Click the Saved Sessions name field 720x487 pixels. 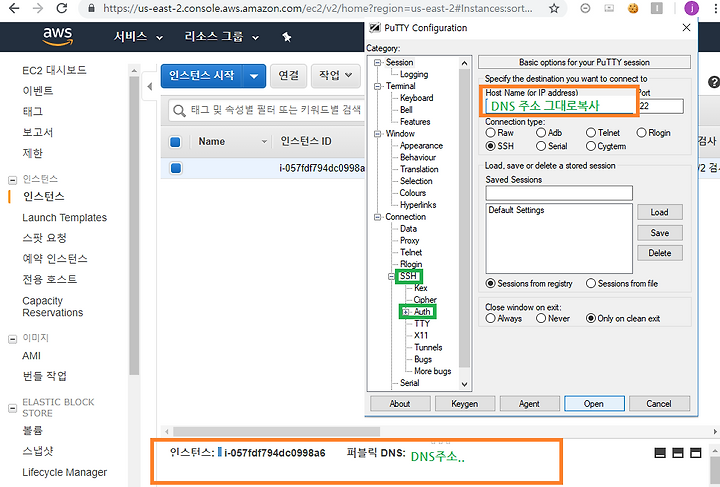[559, 193]
